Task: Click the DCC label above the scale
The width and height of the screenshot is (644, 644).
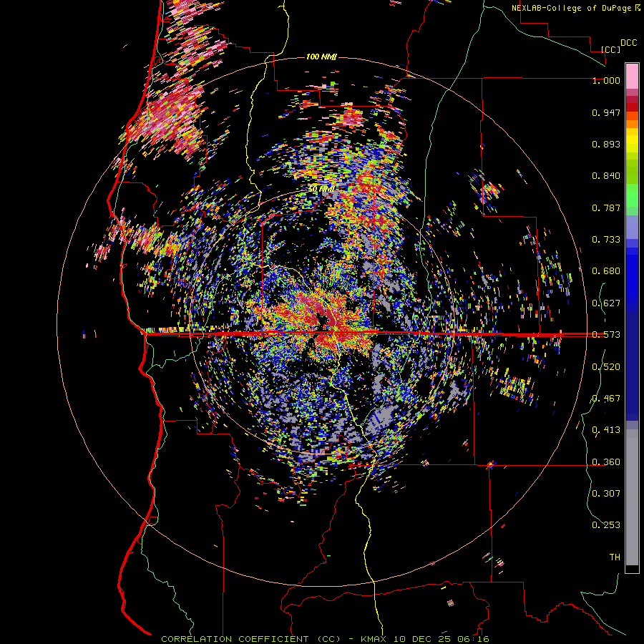Action: coord(628,43)
